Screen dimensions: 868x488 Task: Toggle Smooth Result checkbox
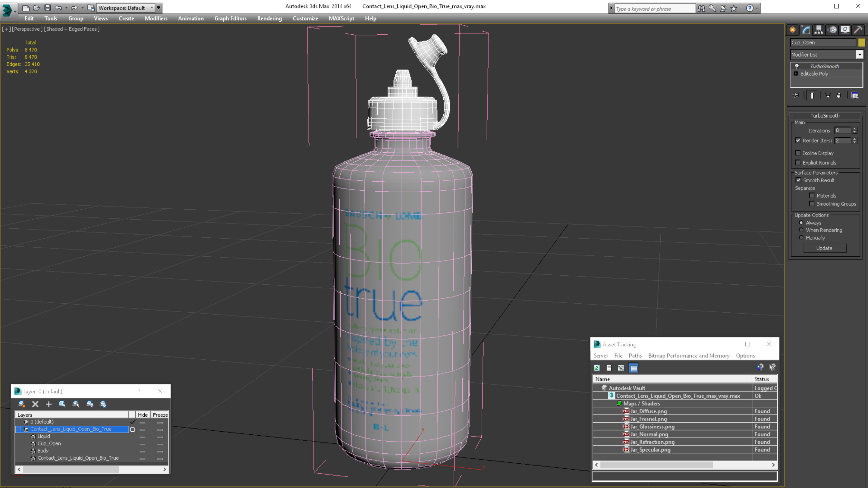point(798,180)
